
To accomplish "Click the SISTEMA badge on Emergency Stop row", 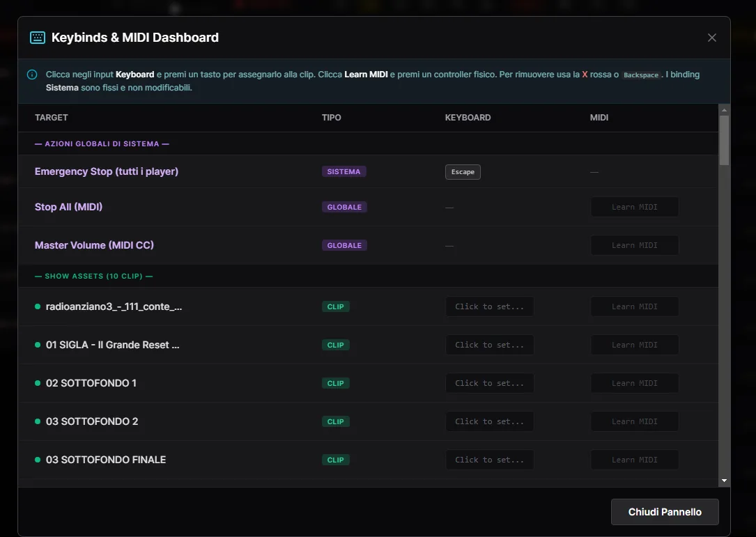I will 344,171.
